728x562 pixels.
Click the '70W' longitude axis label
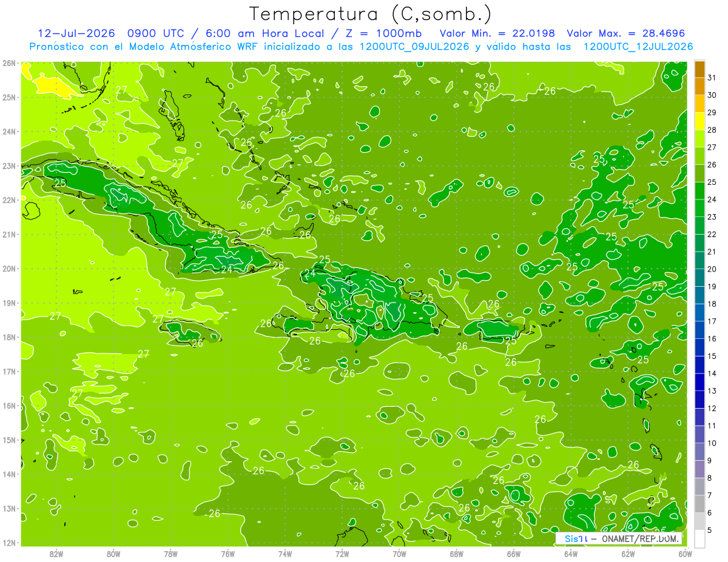pyautogui.click(x=399, y=554)
